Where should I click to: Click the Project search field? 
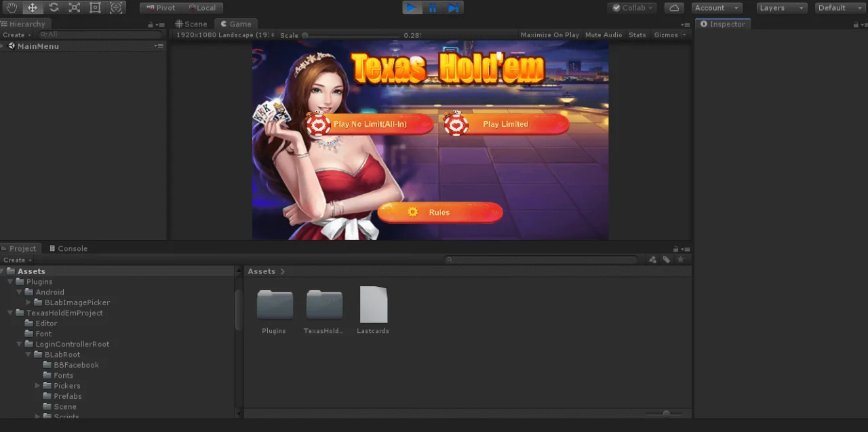pyautogui.click(x=541, y=260)
